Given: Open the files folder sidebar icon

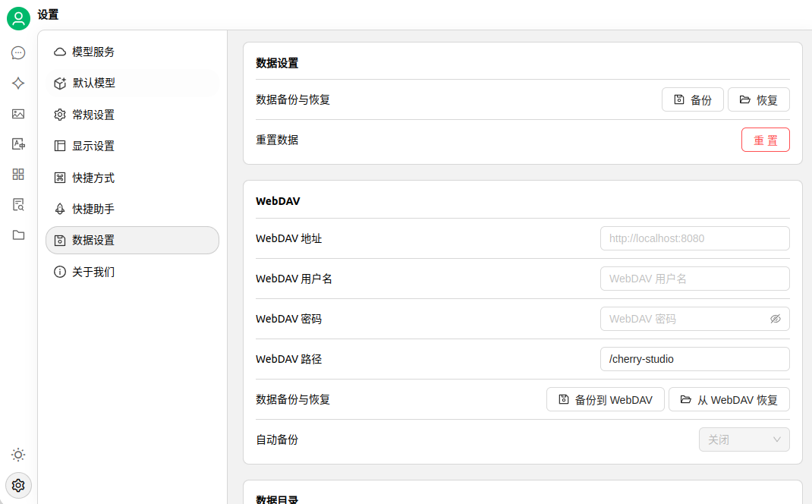Looking at the screenshot, I should click(18, 235).
